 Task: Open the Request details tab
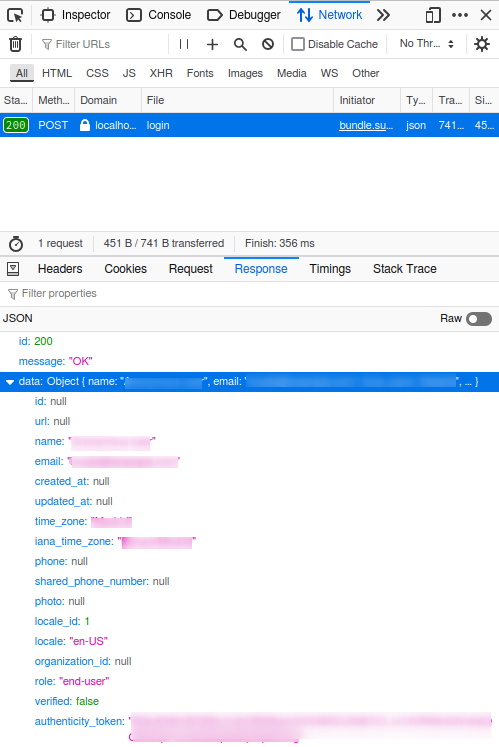[x=191, y=269]
